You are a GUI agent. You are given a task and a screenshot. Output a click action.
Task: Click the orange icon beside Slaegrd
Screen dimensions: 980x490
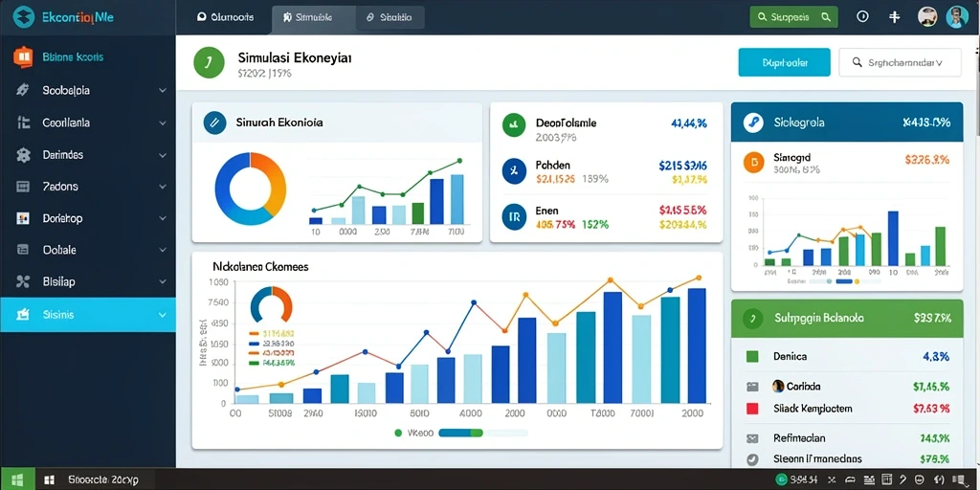click(x=754, y=162)
